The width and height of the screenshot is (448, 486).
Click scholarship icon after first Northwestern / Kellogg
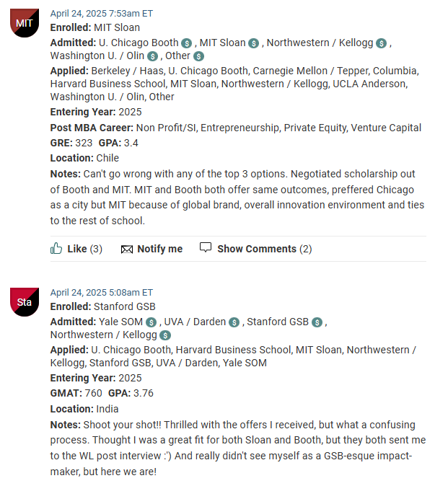382,43
